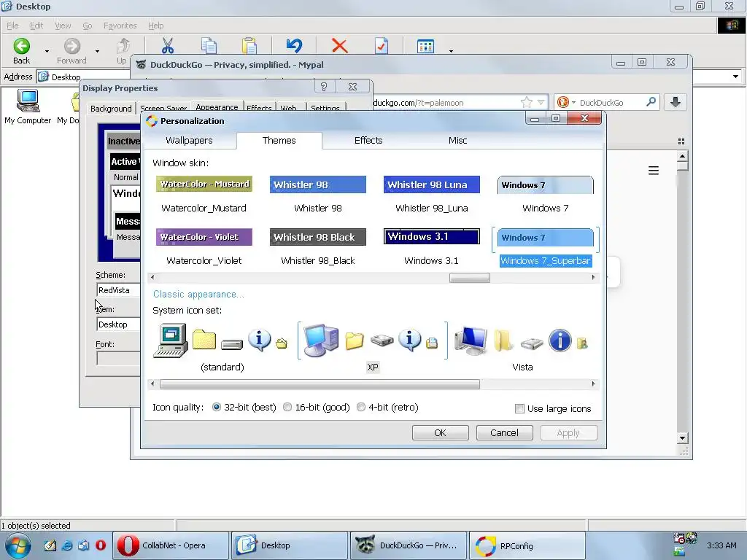747x560 pixels.
Task: Select the Watercolor_Mustard window skin
Action: (x=204, y=195)
